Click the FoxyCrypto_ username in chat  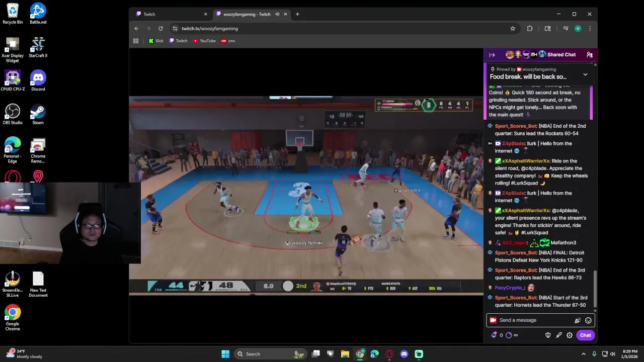[510, 288]
